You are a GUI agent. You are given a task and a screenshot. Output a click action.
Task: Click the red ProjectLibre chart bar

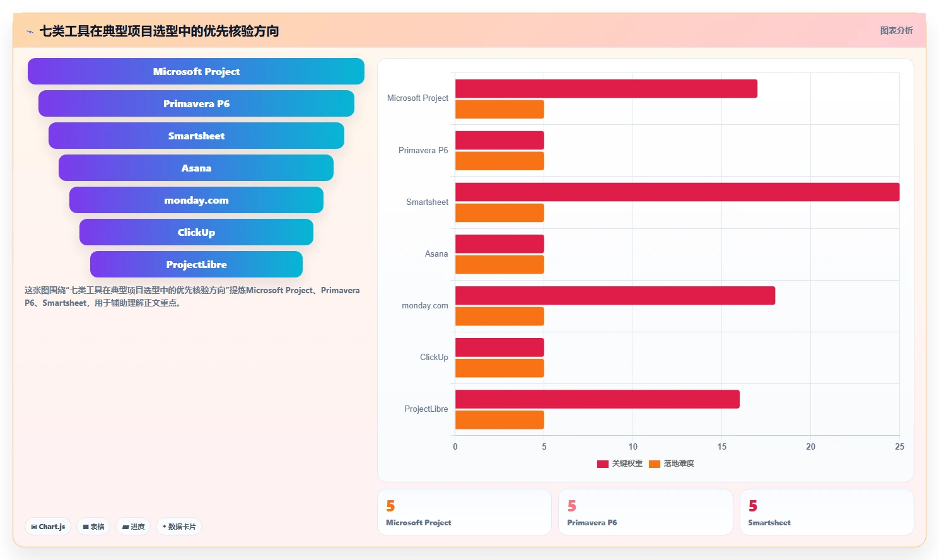[597, 399]
